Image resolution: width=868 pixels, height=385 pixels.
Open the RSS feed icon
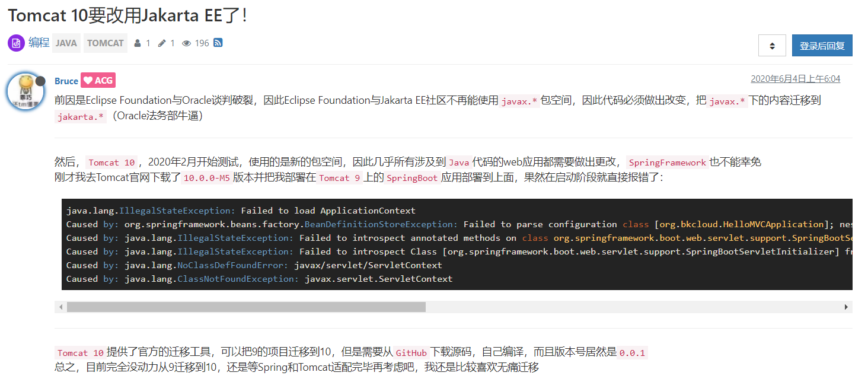point(218,43)
